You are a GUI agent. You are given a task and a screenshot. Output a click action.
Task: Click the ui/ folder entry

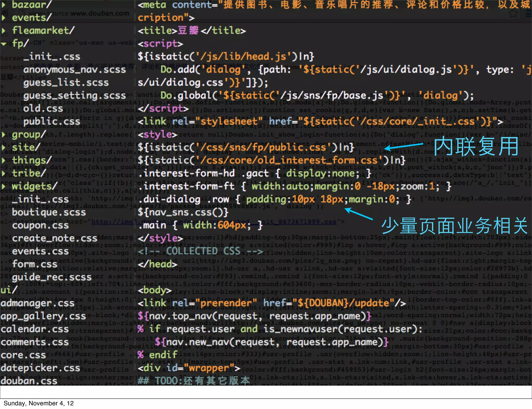(x=9, y=290)
